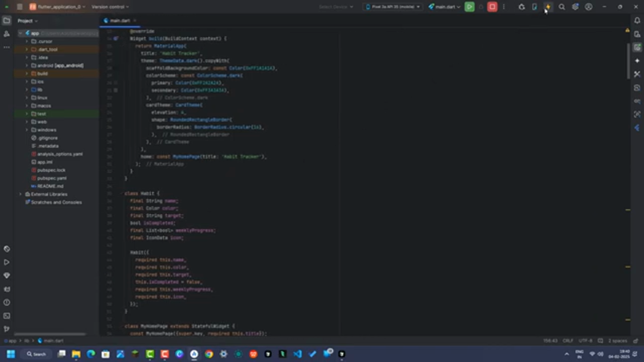This screenshot has width=644, height=362.
Task: Select pubspec.yaml in the project tree
Action: pos(52,178)
